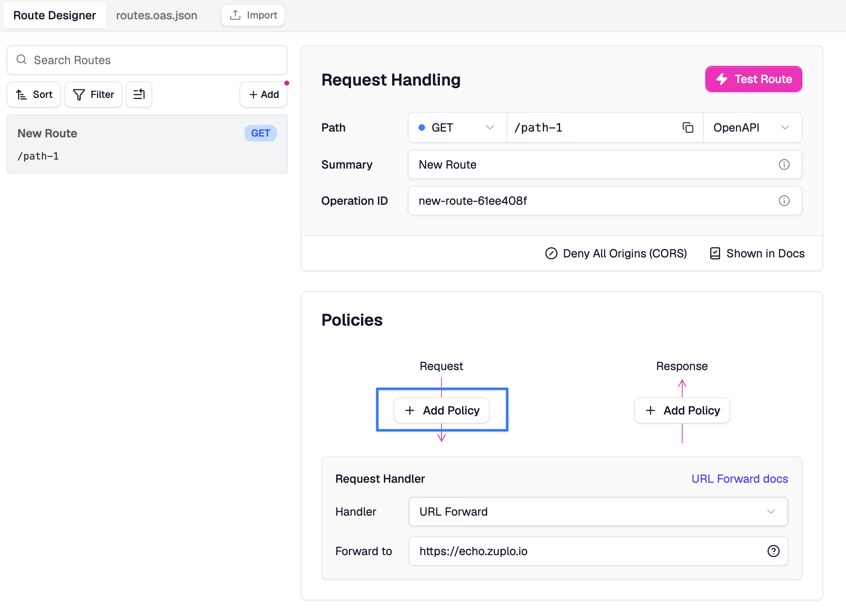Image resolution: width=846 pixels, height=616 pixels.
Task: Click the Operation ID info icon
Action: tap(784, 201)
